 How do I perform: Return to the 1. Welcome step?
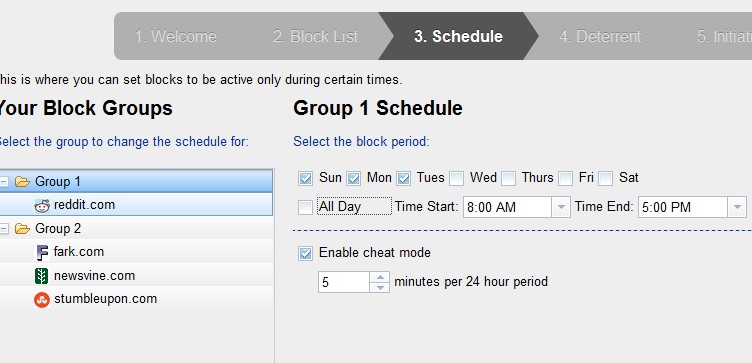(x=176, y=36)
